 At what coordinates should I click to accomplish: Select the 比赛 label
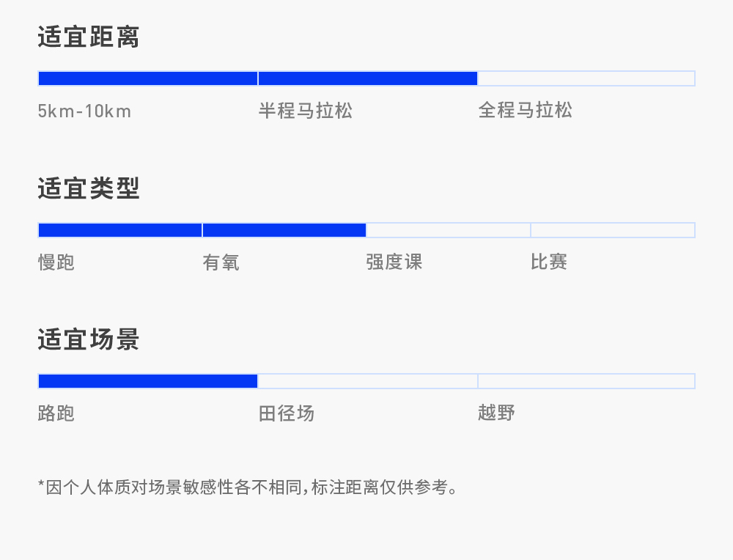549,262
